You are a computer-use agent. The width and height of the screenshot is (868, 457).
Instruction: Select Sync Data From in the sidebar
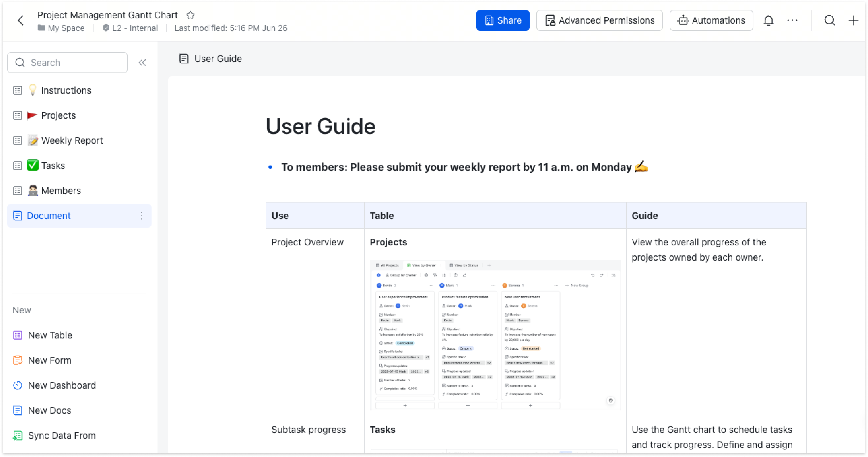(x=62, y=435)
